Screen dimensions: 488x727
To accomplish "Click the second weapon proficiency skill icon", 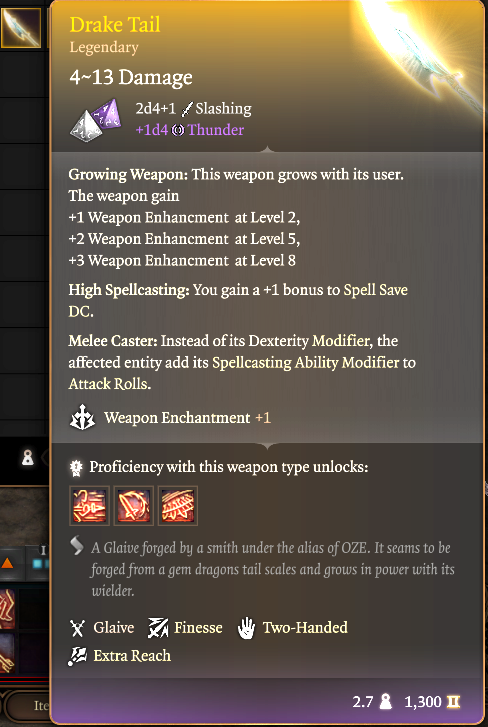I will [133, 505].
